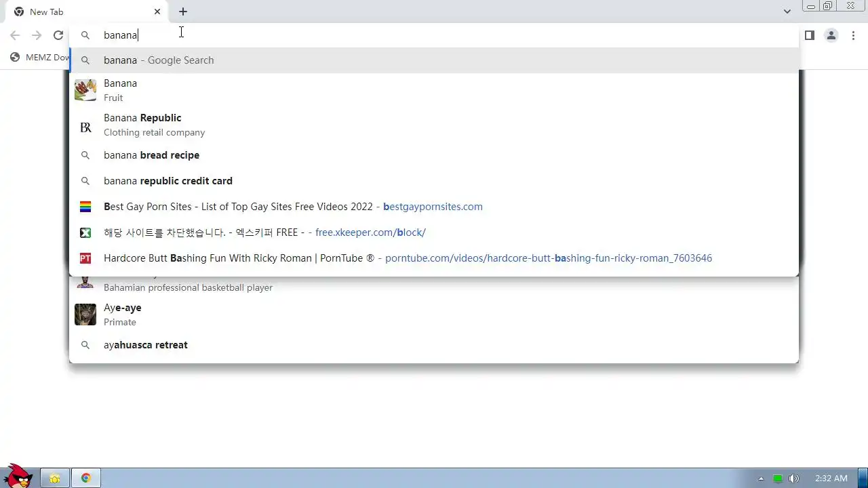
Task: Click the green tray status icon
Action: pyautogui.click(x=778, y=479)
